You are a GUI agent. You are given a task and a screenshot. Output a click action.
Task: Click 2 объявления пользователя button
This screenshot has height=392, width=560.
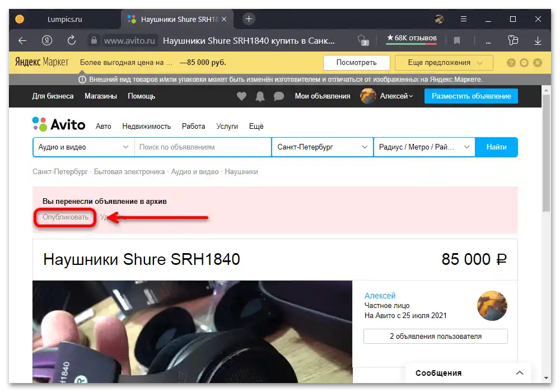pos(435,337)
